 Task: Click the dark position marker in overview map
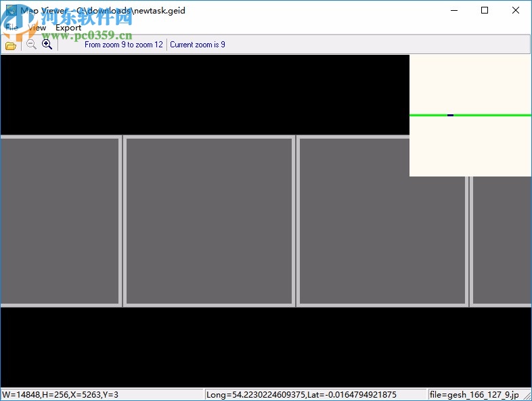(x=450, y=115)
